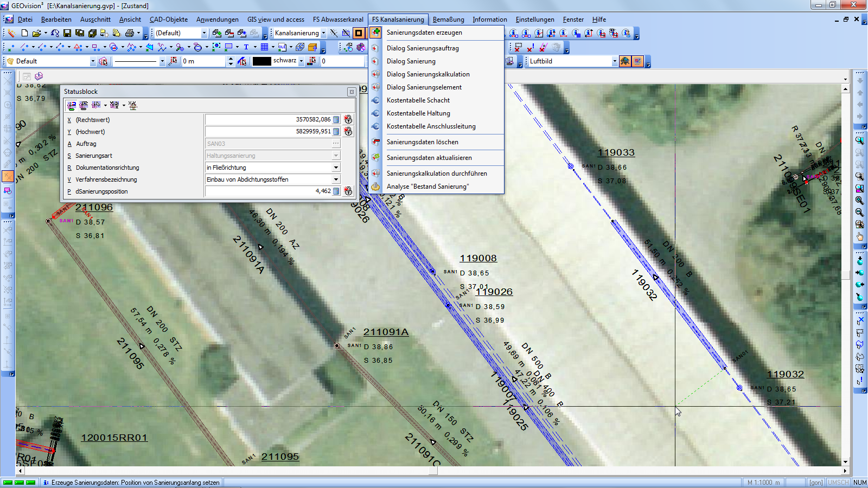Viewport: 868px width, 488px height.
Task: Toggle lock for Y Hochwert value
Action: click(x=348, y=131)
